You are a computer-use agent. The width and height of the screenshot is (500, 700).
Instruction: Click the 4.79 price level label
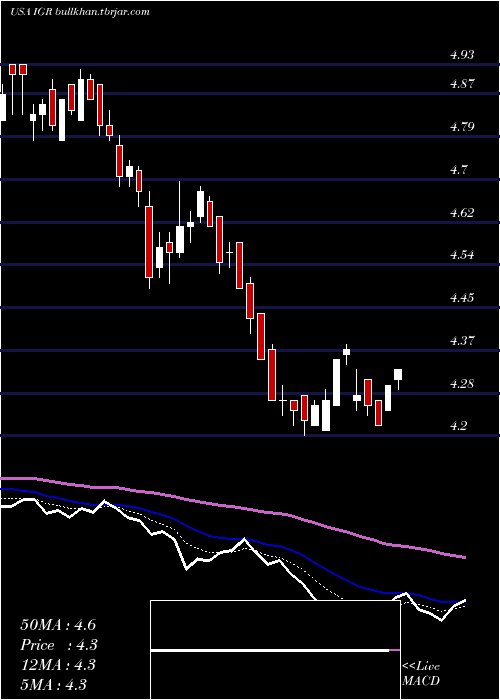[462, 127]
